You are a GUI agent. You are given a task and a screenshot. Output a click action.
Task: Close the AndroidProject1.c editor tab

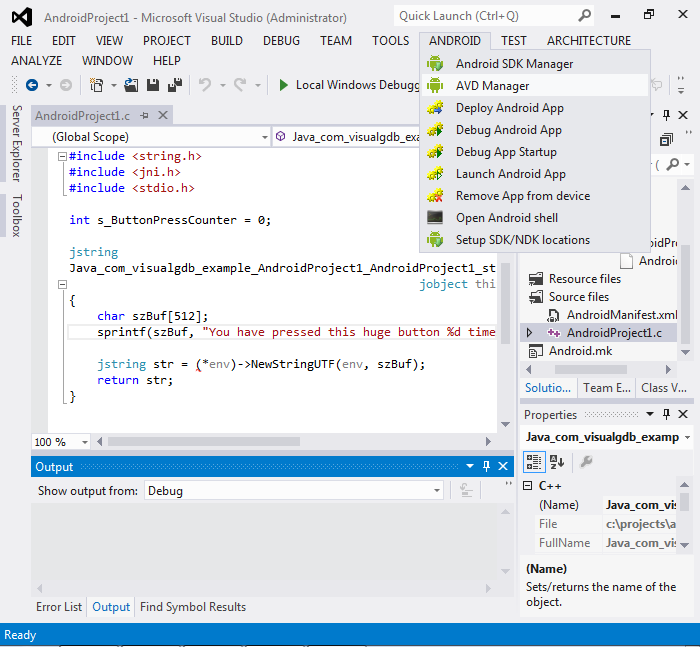163,116
